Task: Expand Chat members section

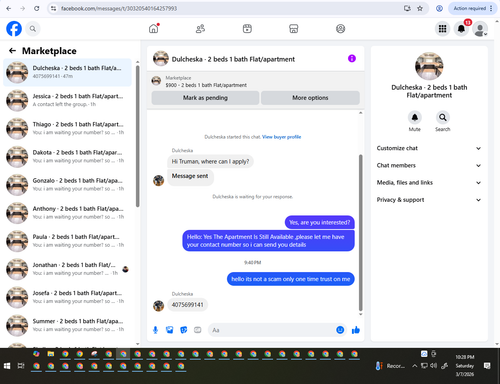Action: tap(429, 165)
